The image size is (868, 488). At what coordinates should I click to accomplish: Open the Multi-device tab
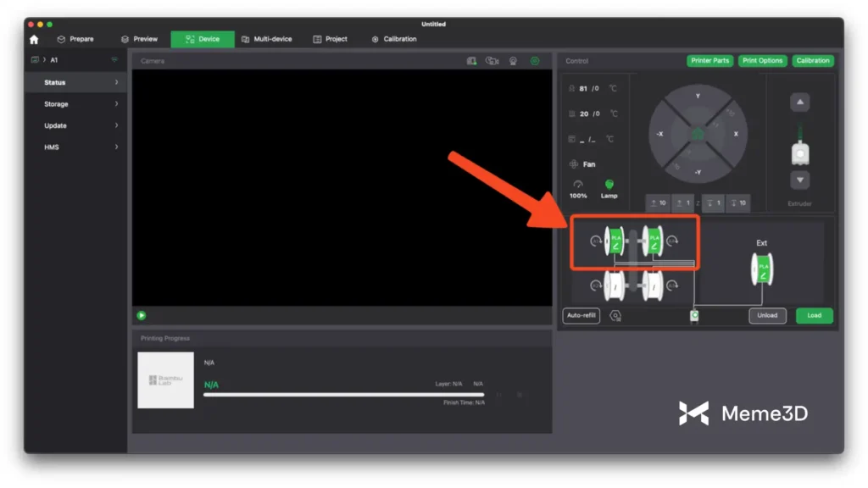coord(265,39)
